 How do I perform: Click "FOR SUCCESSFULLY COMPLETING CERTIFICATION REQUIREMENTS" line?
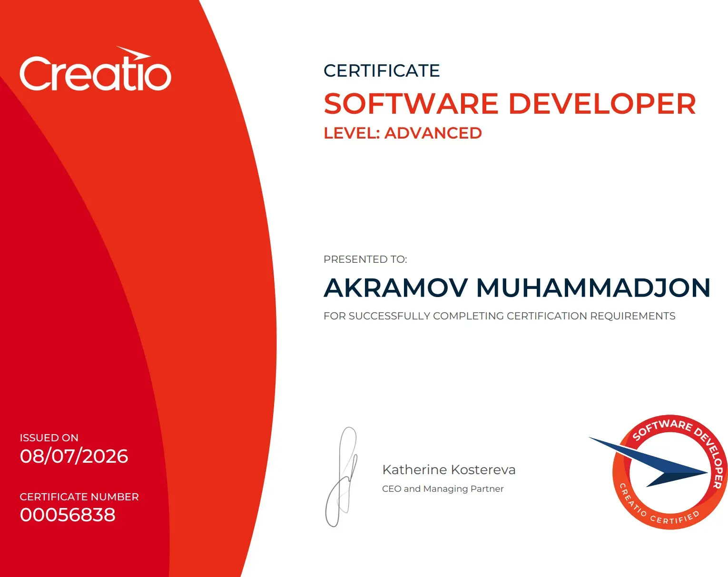tap(500, 316)
